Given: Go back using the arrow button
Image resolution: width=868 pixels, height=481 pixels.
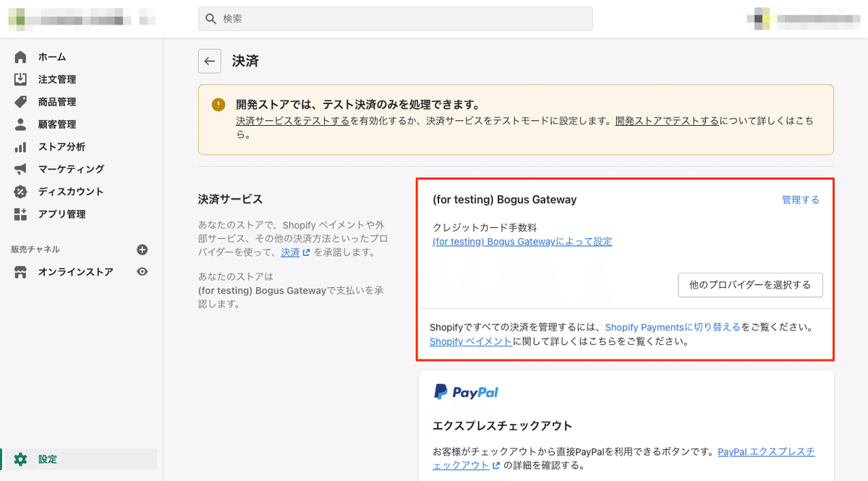Looking at the screenshot, I should click(210, 61).
